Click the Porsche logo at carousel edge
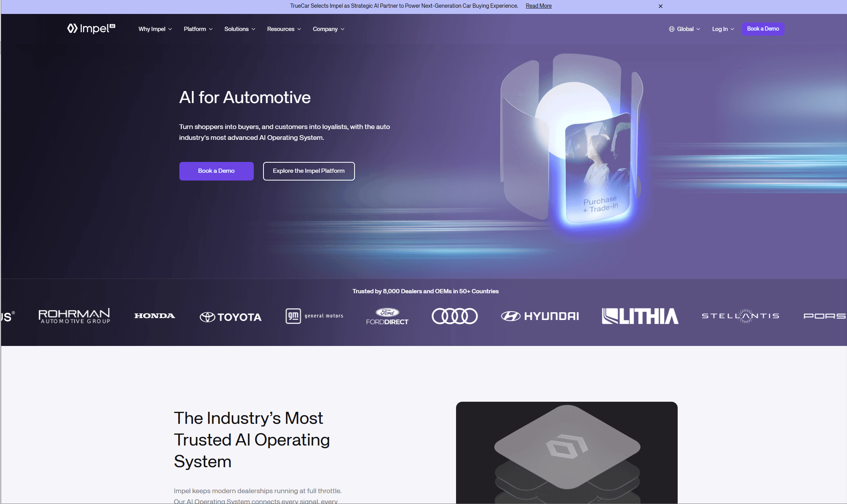 pos(825,316)
